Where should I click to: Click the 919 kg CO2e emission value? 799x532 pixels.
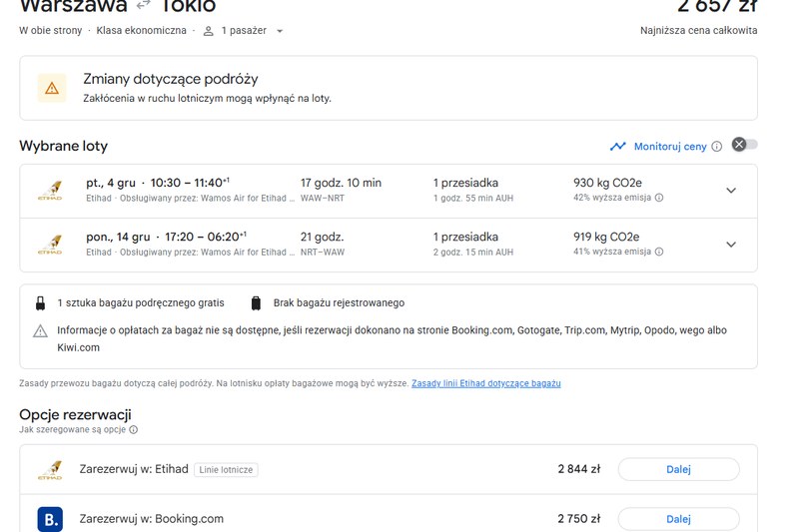606,237
